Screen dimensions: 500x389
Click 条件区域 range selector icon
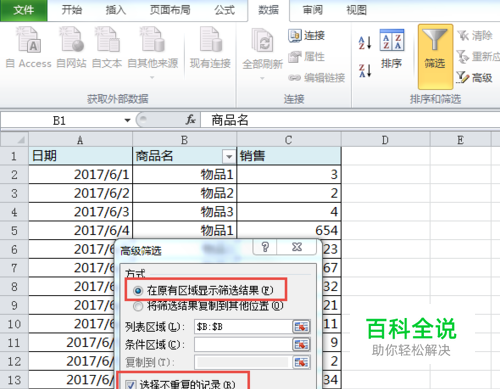tap(301, 345)
